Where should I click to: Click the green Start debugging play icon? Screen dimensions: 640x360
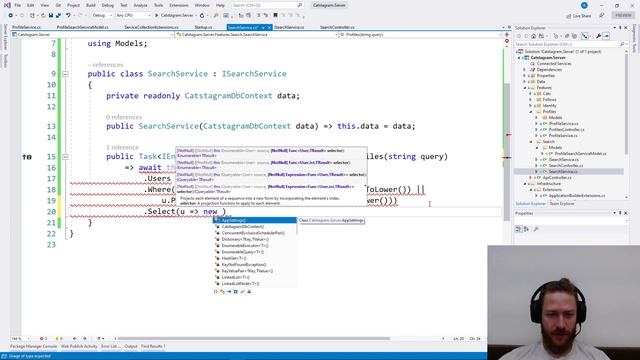coord(156,16)
